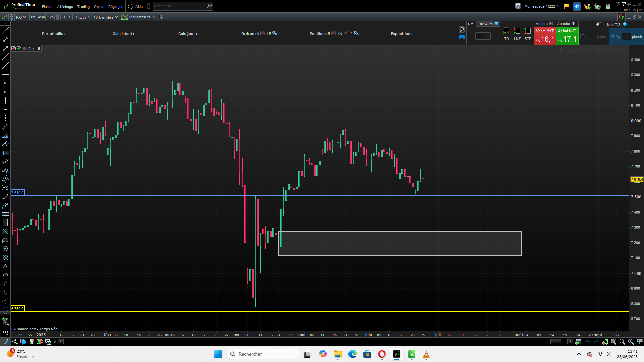644x362 pixels.
Task: Select the Fibonacci percentage tool
Action: point(5,153)
